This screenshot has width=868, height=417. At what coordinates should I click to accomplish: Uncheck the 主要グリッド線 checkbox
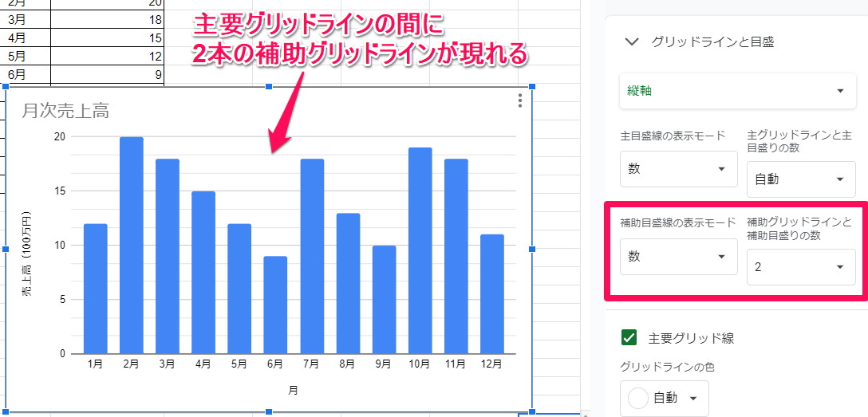point(629,337)
